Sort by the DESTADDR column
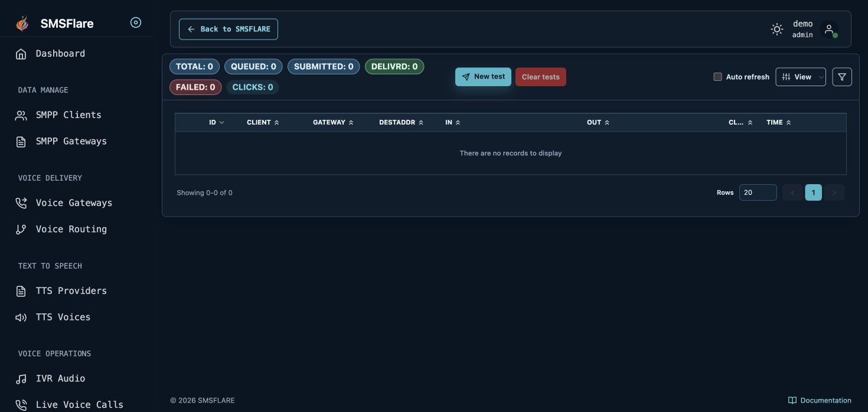The height and width of the screenshot is (412, 868). pyautogui.click(x=402, y=122)
